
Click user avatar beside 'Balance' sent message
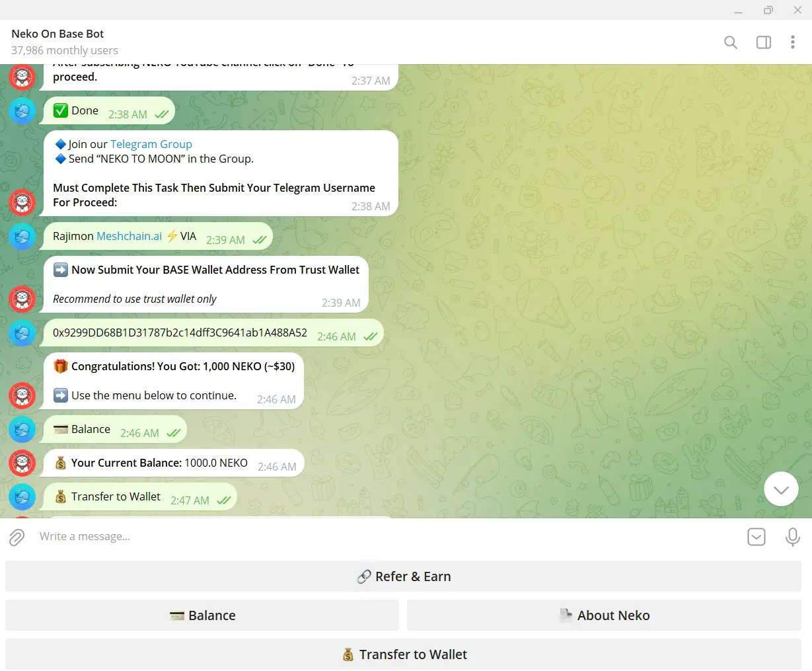pyautogui.click(x=22, y=429)
